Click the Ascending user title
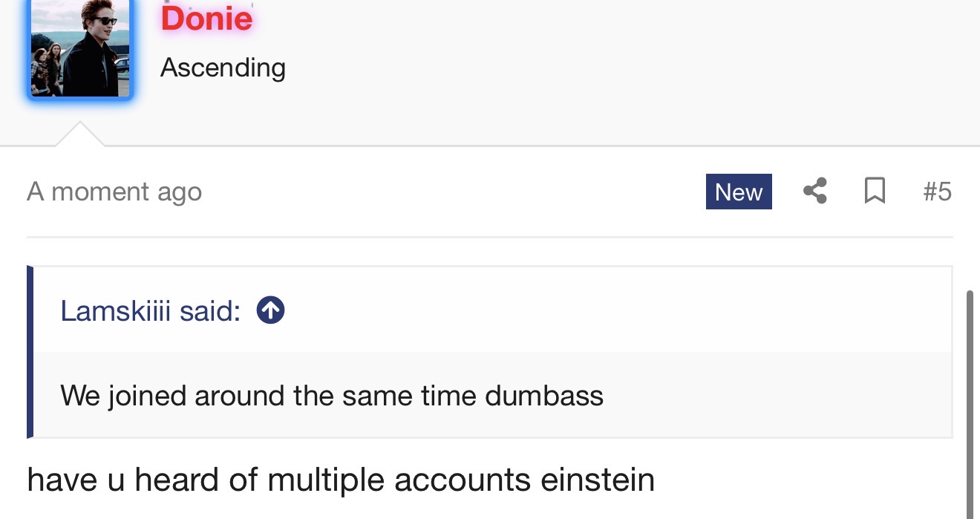Image resolution: width=980 pixels, height=519 pixels. tap(223, 68)
